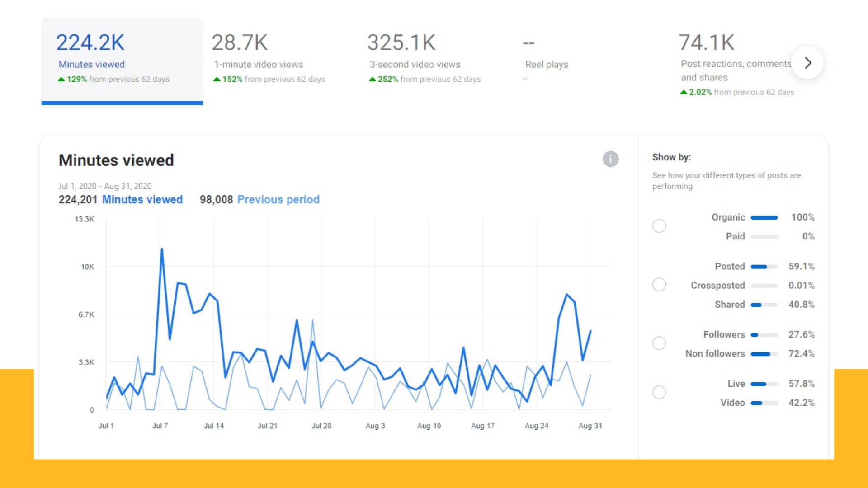Click the Minutes viewed legend label
The width and height of the screenshot is (868, 488).
(142, 200)
